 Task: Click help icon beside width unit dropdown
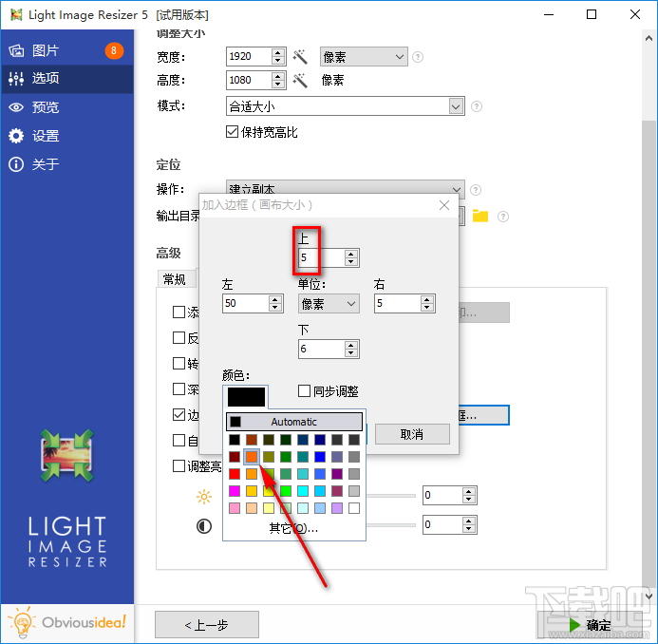[418, 57]
